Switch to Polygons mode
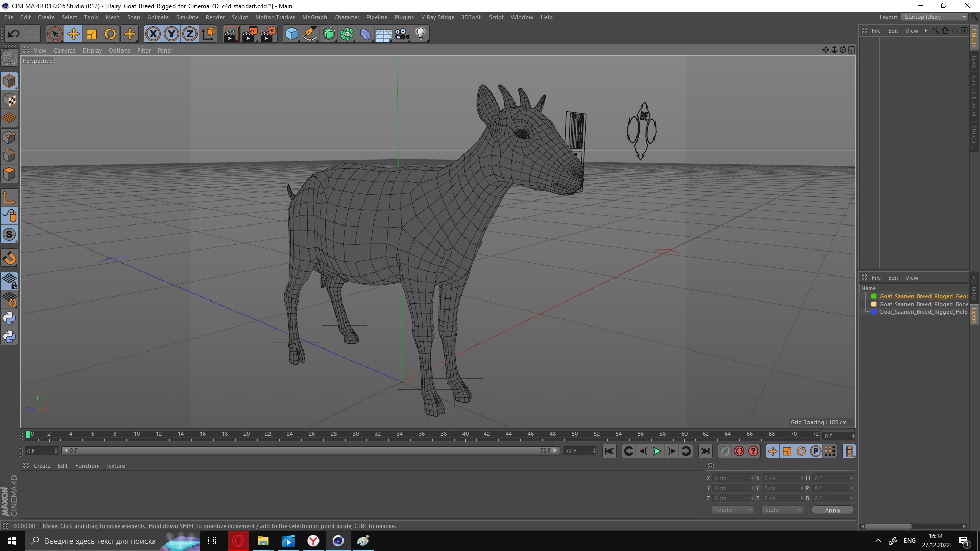The height and width of the screenshot is (551, 980). pyautogui.click(x=9, y=174)
